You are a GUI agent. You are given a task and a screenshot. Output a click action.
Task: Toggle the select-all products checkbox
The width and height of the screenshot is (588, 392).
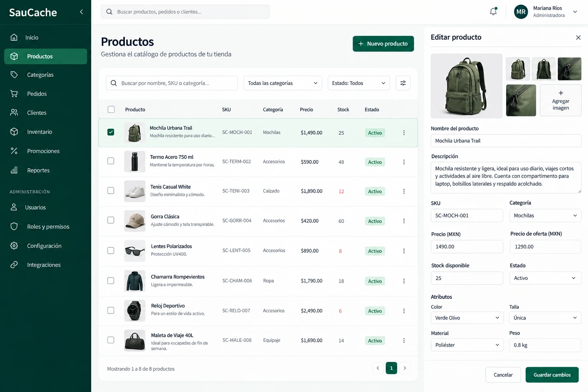(x=111, y=109)
